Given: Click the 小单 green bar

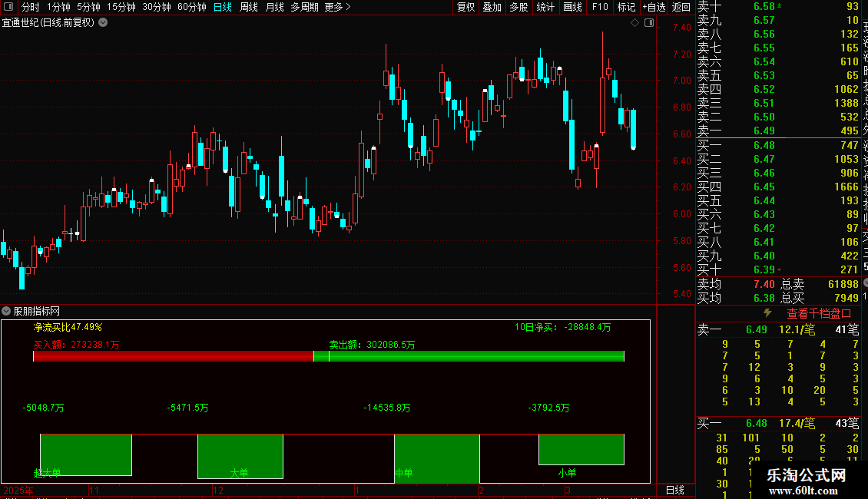Looking at the screenshot, I should 581,449.
